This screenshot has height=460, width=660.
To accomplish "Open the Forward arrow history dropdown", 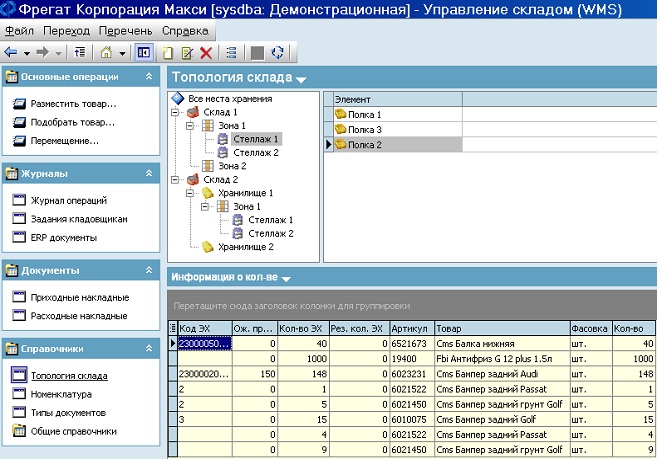I will click(59, 53).
